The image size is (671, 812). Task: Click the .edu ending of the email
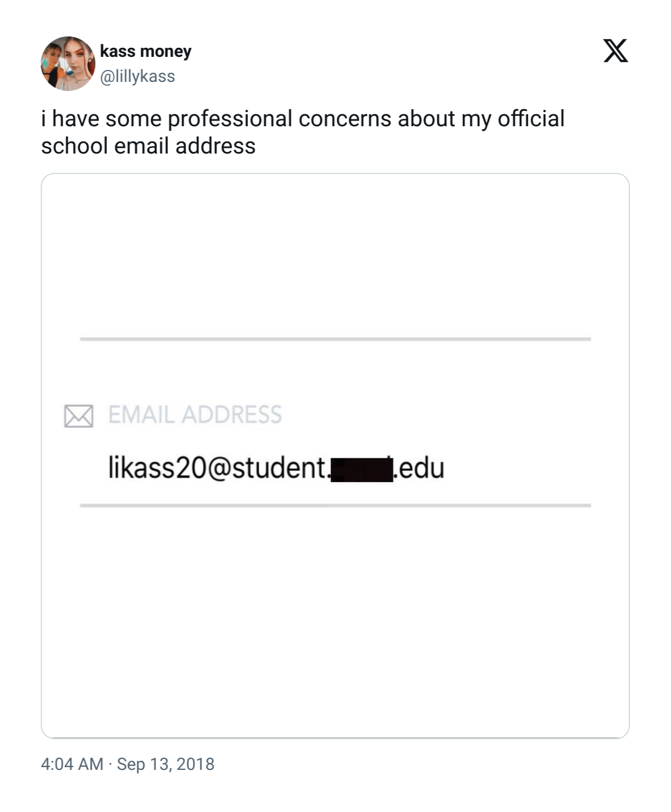pyautogui.click(x=419, y=469)
